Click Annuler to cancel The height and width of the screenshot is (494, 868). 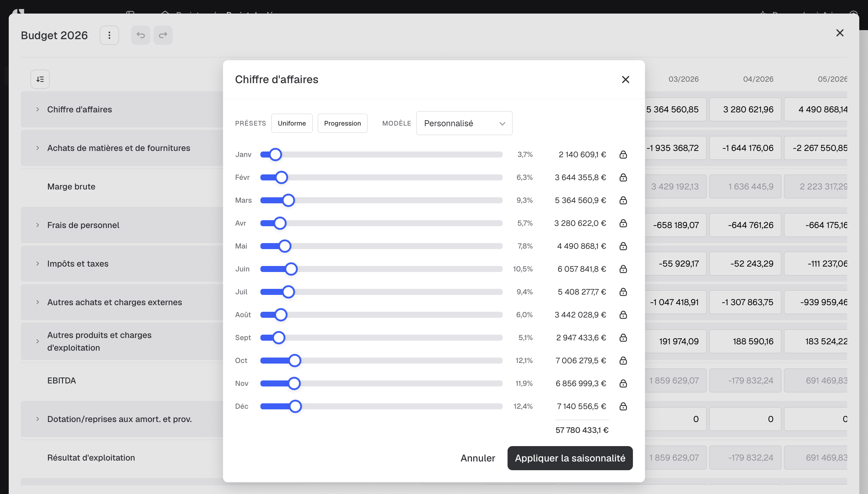(478, 458)
